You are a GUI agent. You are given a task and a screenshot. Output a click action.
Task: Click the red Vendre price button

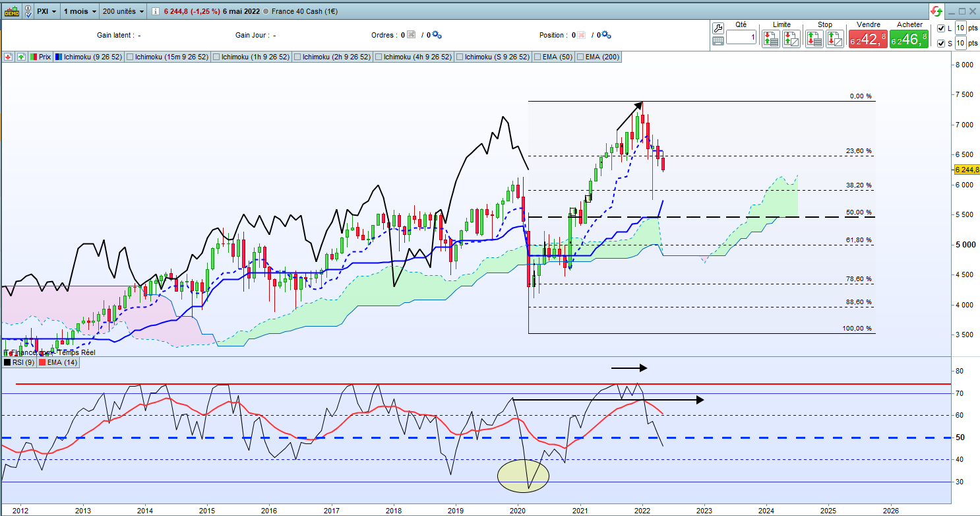pyautogui.click(x=867, y=40)
